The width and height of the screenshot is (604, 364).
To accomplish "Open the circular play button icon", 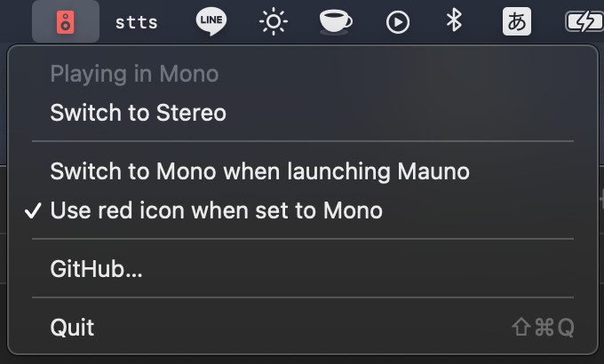I will 398,22.
